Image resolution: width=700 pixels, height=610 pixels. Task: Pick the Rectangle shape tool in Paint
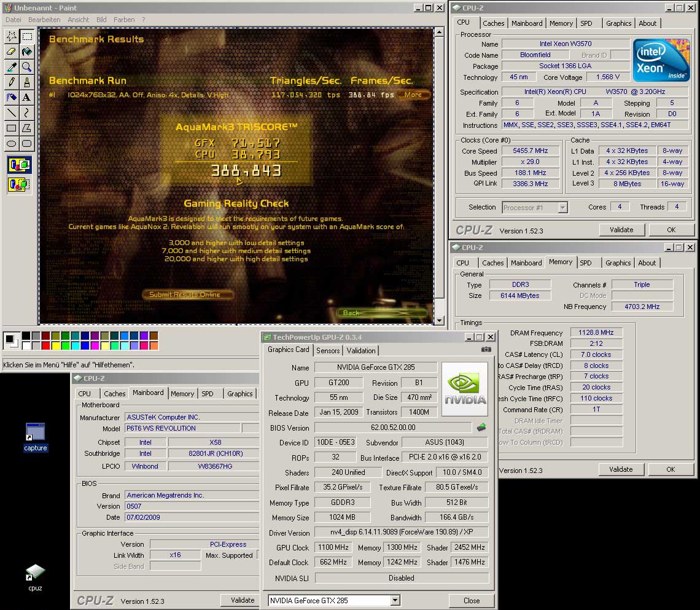12,128
